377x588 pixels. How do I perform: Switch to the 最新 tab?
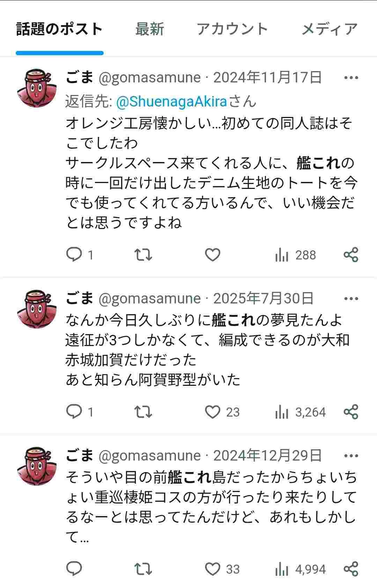tap(149, 29)
